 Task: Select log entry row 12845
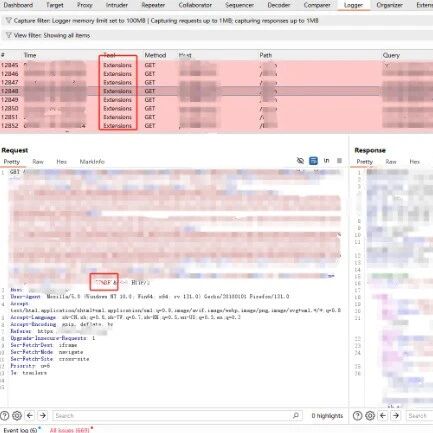click(217, 65)
